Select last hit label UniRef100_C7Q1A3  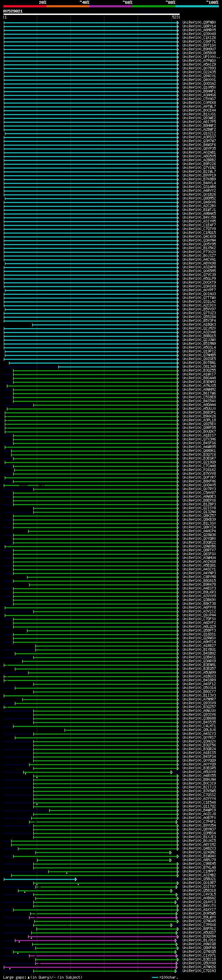click(x=199, y=971)
